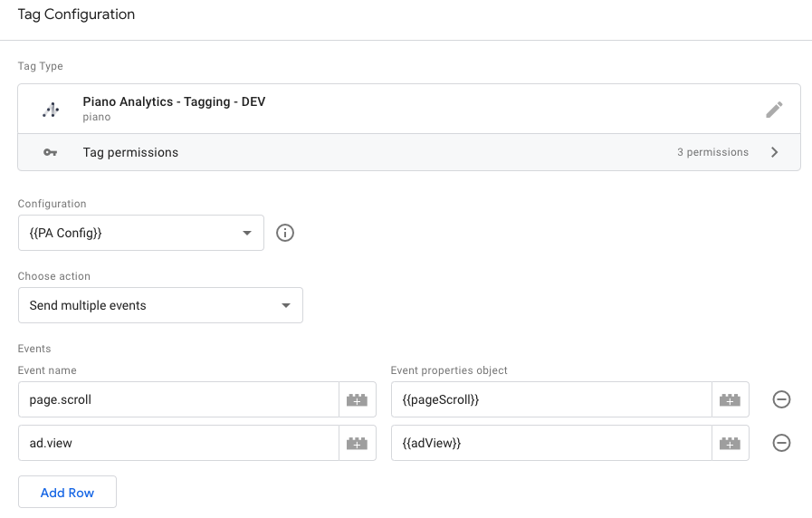The width and height of the screenshot is (812, 518).
Task: Open variable picker beside {{pageScroll}} field
Action: [x=731, y=399]
